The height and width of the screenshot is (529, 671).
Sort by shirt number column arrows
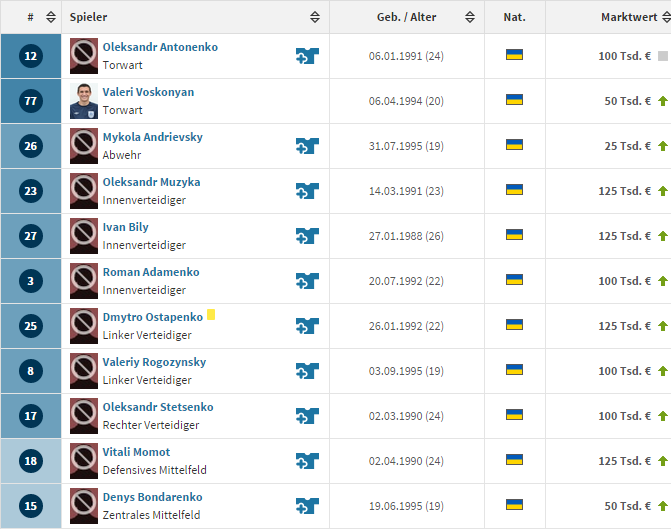pyautogui.click(x=51, y=18)
